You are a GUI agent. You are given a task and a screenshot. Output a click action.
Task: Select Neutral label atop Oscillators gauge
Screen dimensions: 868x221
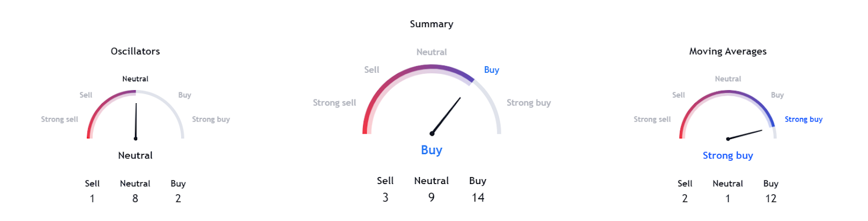(x=135, y=79)
